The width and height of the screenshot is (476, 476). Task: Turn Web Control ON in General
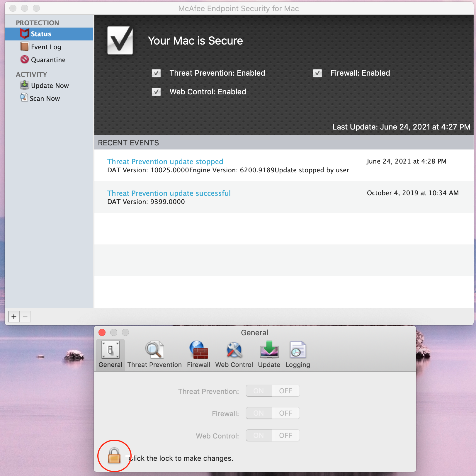pyautogui.click(x=259, y=435)
